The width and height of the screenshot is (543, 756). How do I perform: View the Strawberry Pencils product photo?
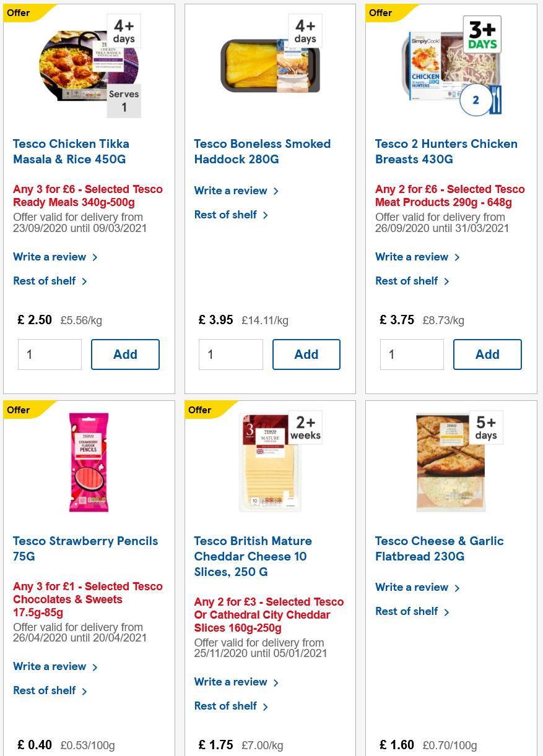tap(89, 462)
